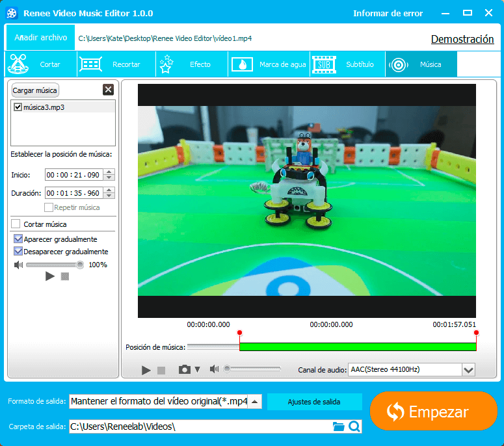Open Formato de salida dropdown arrow
This screenshot has width=504, height=446.
pyautogui.click(x=254, y=402)
